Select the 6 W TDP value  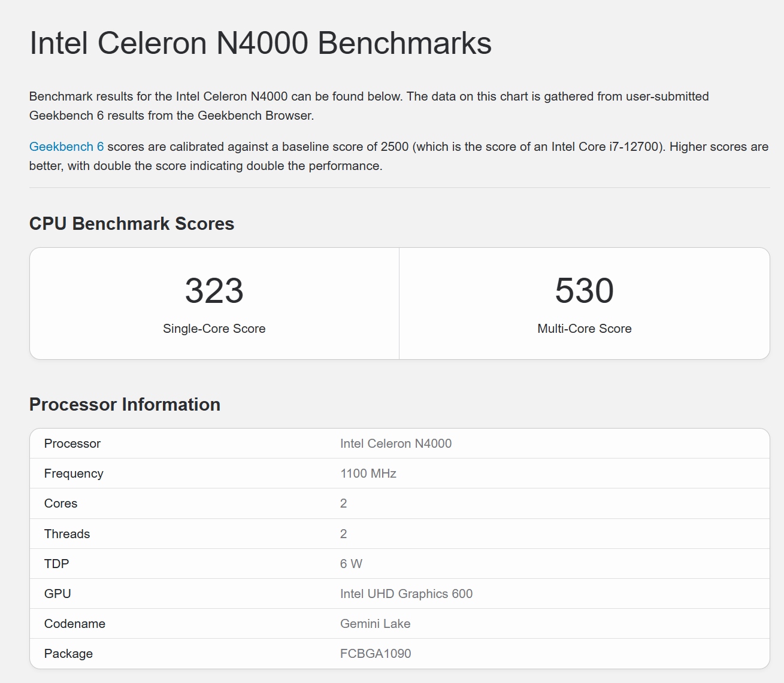351,564
